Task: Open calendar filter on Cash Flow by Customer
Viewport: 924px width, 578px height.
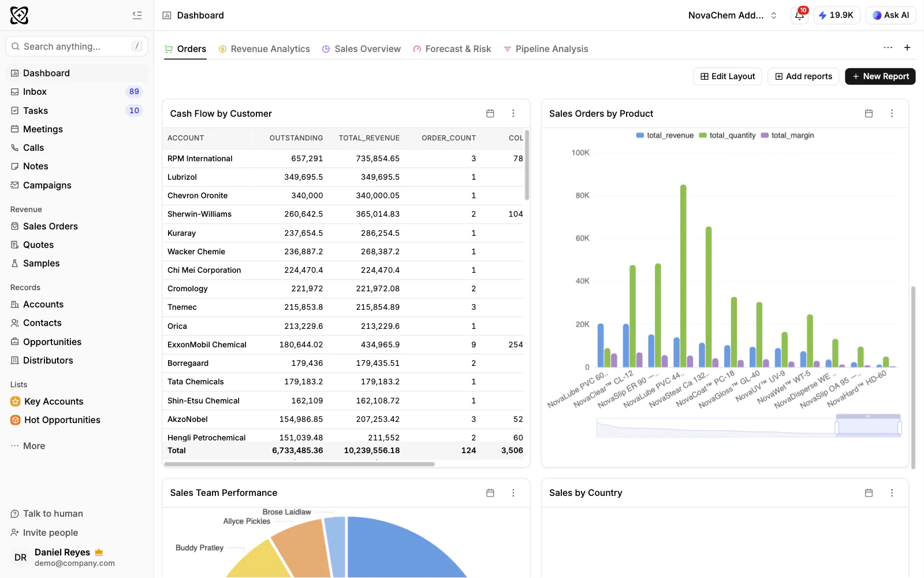Action: coord(490,114)
